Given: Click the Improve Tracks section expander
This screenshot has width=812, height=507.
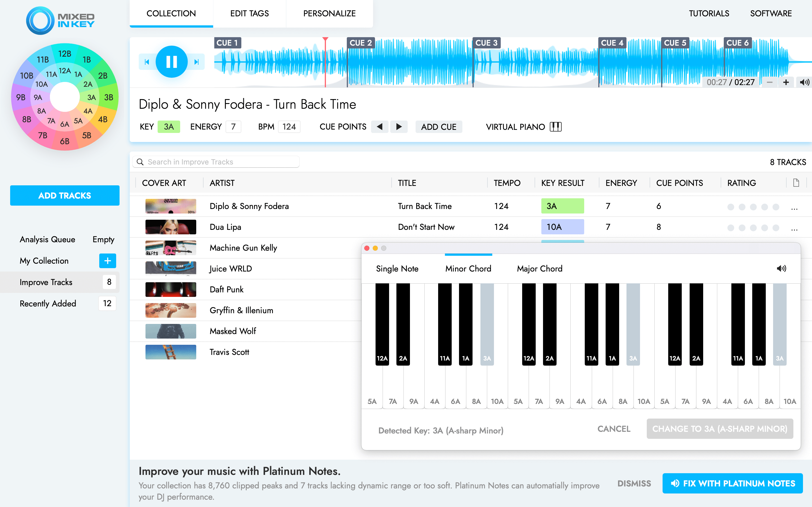Looking at the screenshot, I should click(x=46, y=282).
